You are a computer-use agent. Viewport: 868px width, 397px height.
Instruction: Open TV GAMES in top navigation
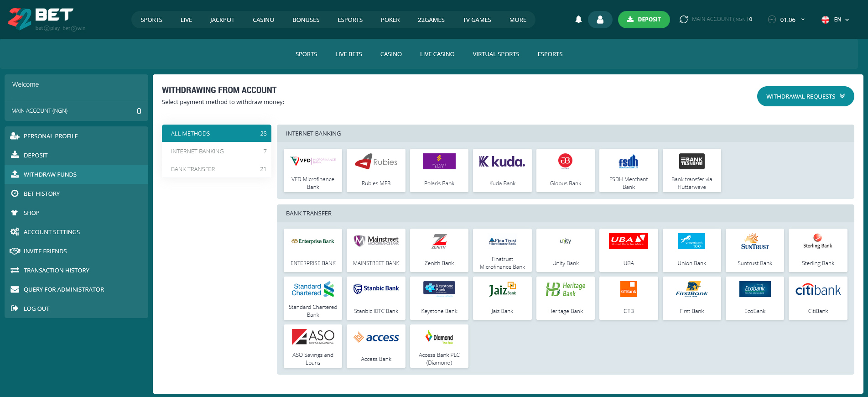coord(477,20)
